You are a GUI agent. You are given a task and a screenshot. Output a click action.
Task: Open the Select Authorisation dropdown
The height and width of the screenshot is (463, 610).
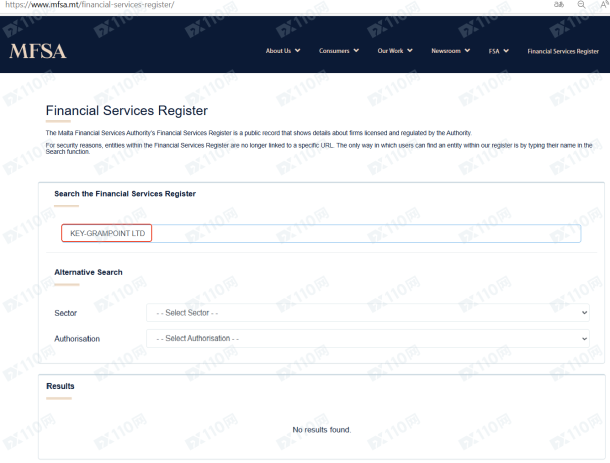(368, 338)
